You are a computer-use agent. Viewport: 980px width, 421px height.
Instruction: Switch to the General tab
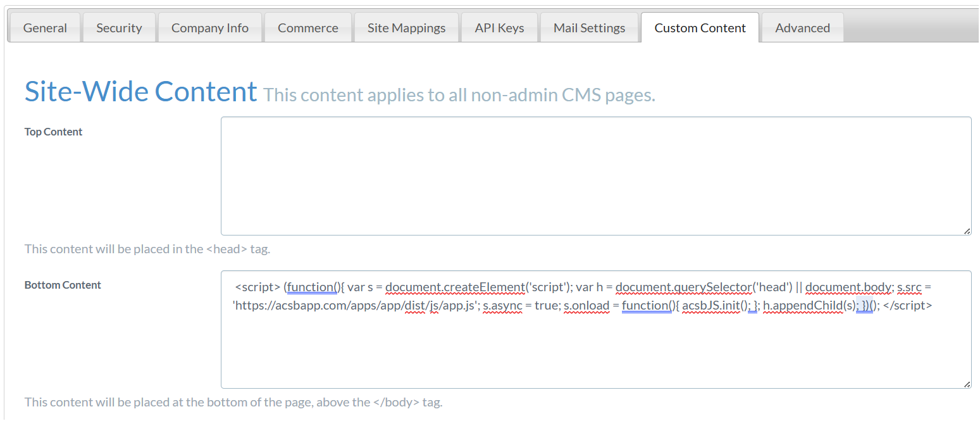pyautogui.click(x=44, y=27)
